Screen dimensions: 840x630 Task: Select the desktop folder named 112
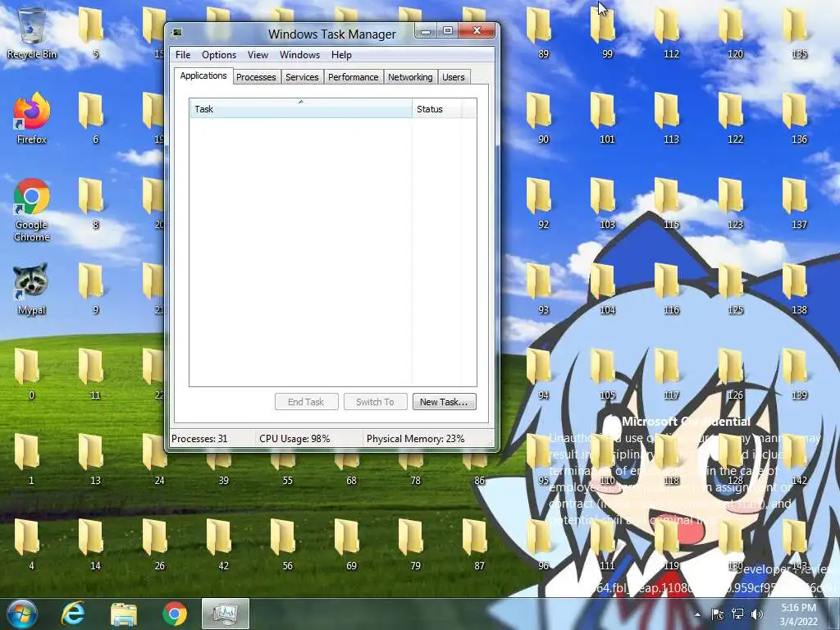pos(671,33)
